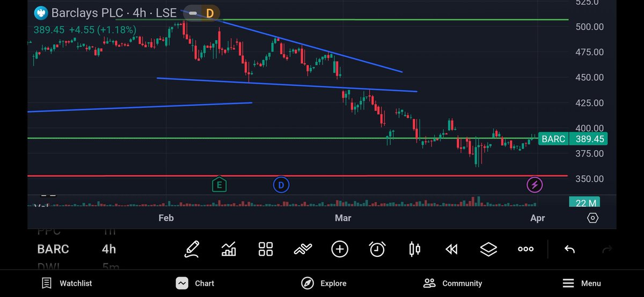Open the Community tab
This screenshot has width=644, height=297.
click(452, 283)
